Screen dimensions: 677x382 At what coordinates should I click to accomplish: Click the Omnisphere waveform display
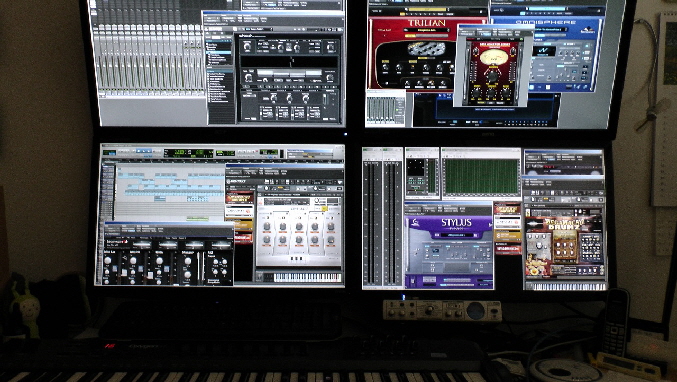(543, 51)
